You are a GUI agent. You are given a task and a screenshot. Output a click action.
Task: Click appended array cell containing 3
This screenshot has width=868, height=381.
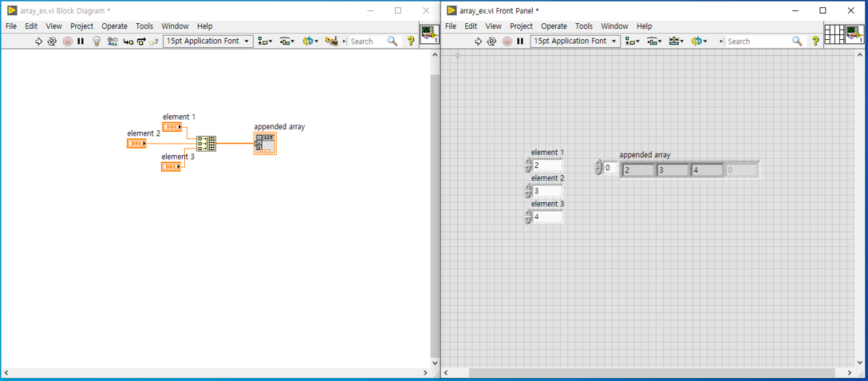(x=672, y=170)
